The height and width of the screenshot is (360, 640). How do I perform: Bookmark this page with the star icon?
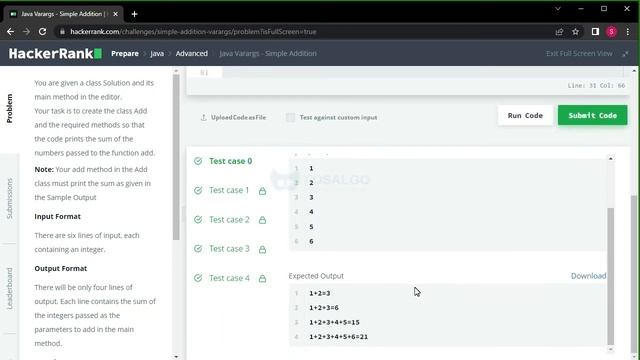point(575,32)
